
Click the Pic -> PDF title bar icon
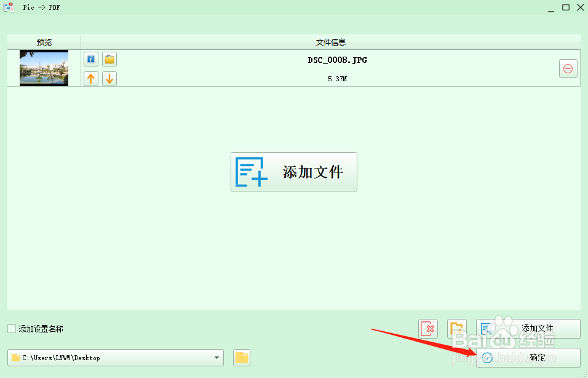(x=8, y=7)
